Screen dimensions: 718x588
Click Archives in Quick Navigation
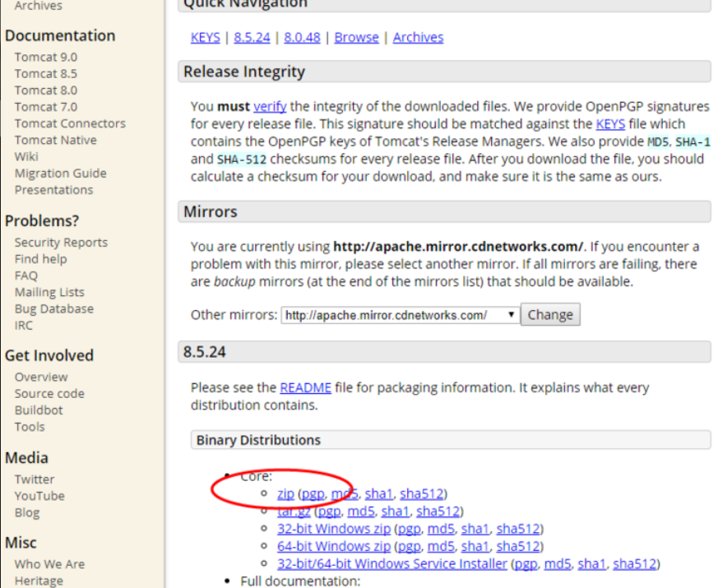(418, 37)
